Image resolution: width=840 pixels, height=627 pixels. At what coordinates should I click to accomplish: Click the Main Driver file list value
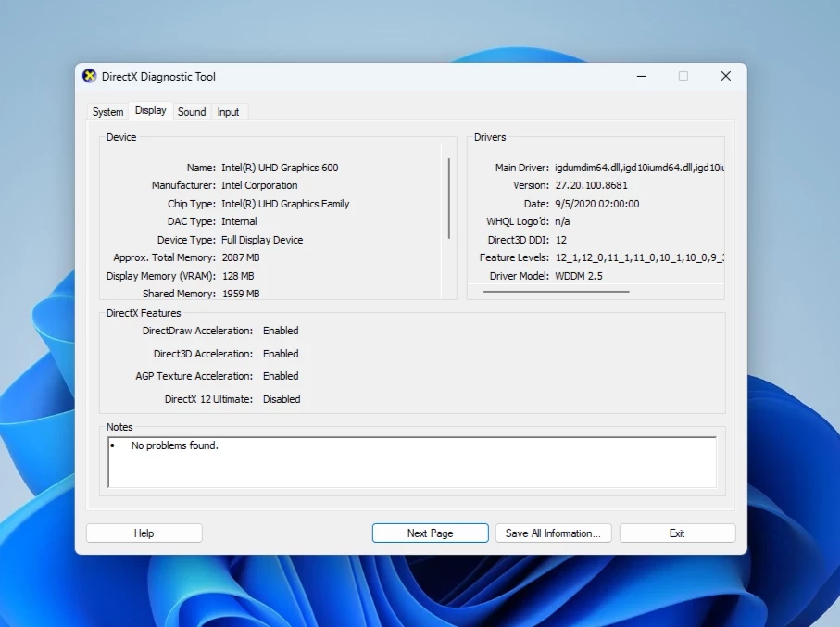[639, 168]
